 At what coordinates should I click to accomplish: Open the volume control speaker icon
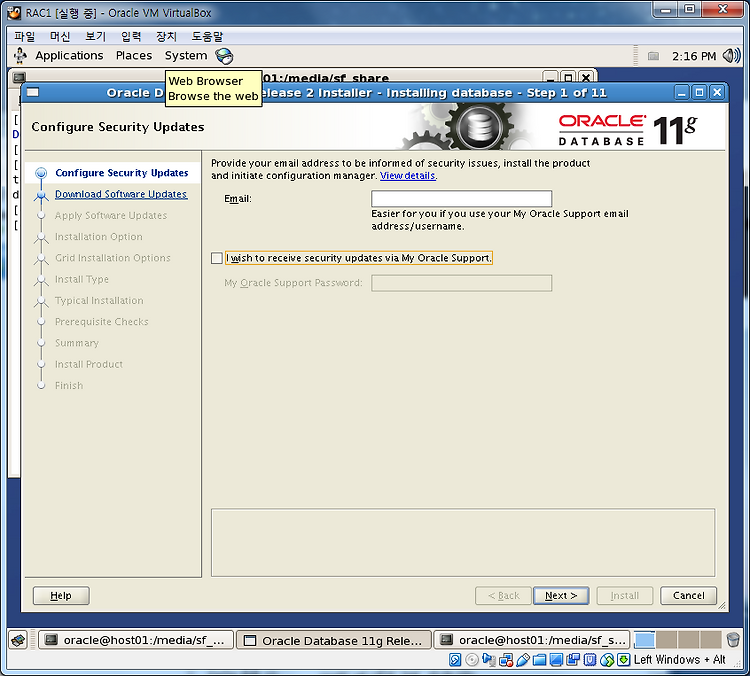[731, 56]
